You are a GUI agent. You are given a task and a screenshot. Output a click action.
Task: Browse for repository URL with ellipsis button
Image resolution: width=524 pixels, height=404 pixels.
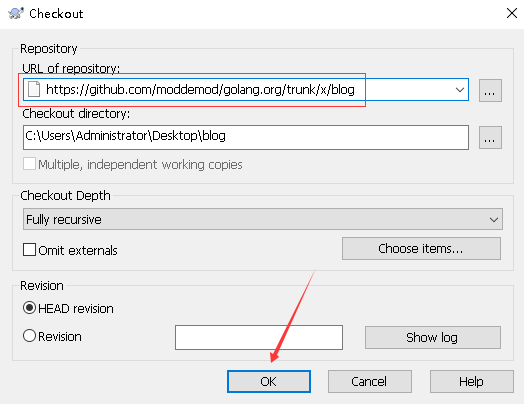point(490,90)
